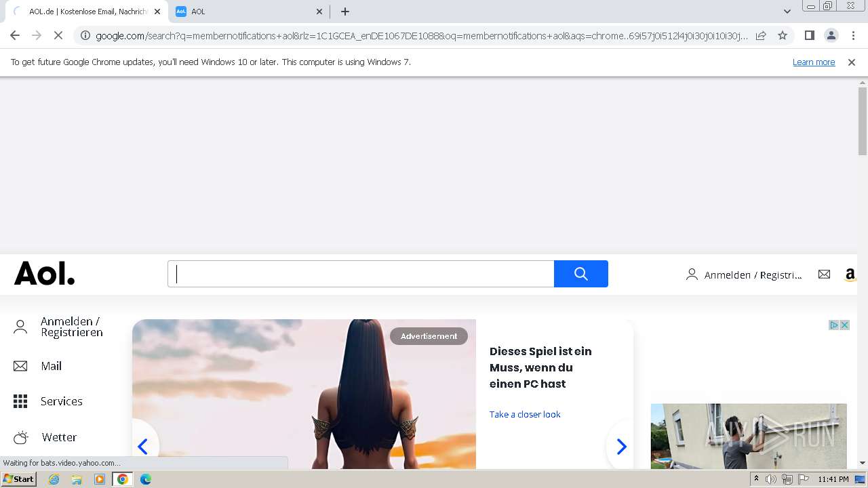Click the page vertical scrollbar thumb
The width and height of the screenshot is (868, 488).
[863, 122]
